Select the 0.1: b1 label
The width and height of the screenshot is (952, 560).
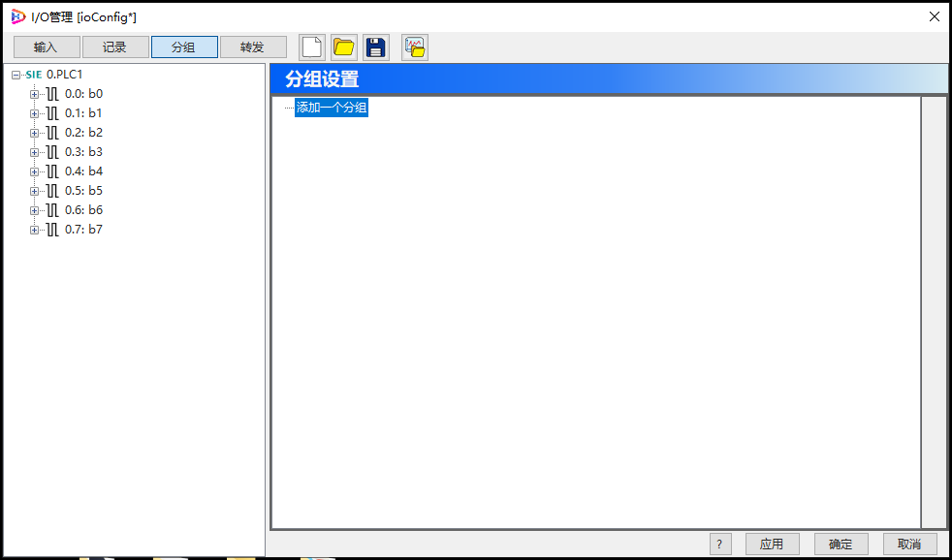(83, 113)
